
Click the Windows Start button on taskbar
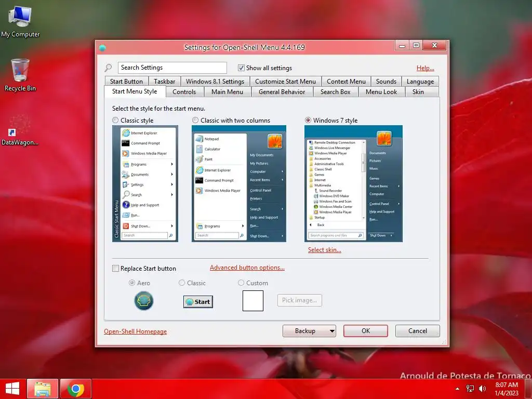click(x=12, y=389)
